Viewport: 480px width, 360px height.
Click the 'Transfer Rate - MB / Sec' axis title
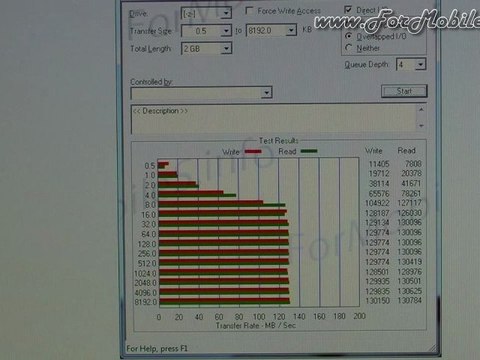pyautogui.click(x=256, y=326)
